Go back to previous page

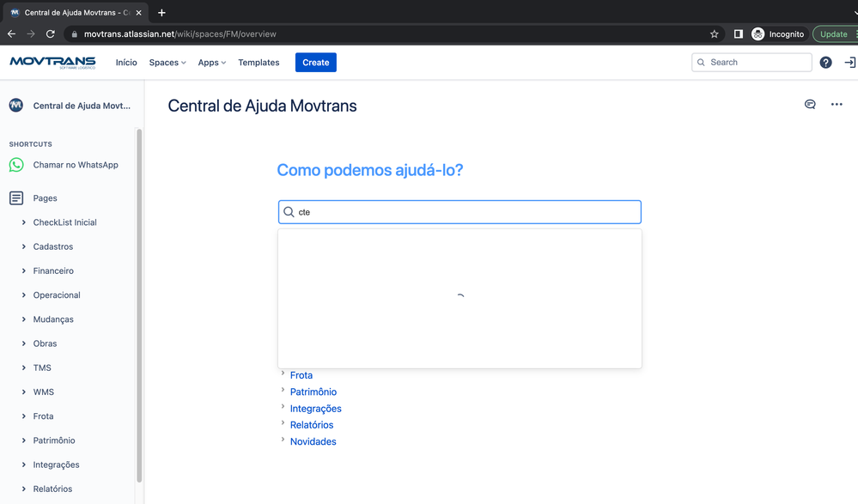point(11,34)
